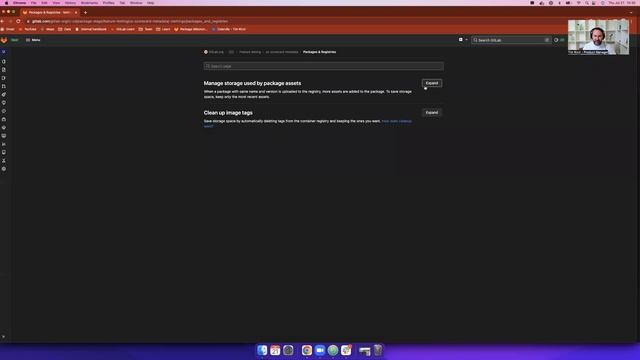Open the View menu
The height and width of the screenshot is (360, 640).
56,3
